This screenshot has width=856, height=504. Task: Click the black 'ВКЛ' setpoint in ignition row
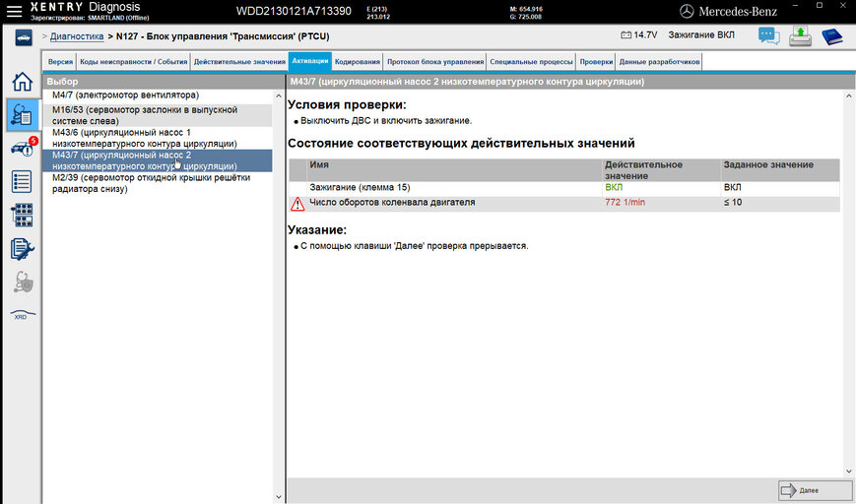(x=732, y=187)
